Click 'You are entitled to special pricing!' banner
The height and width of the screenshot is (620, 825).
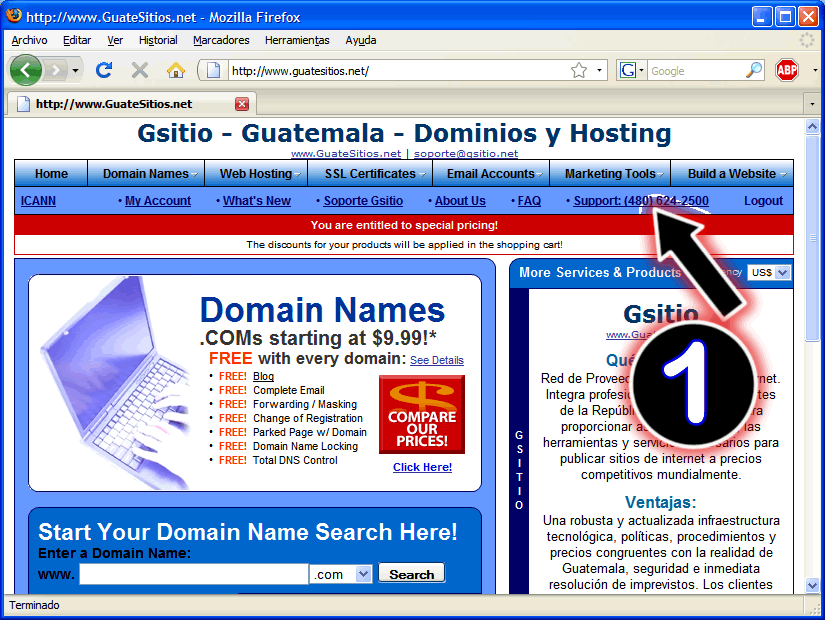[404, 225]
